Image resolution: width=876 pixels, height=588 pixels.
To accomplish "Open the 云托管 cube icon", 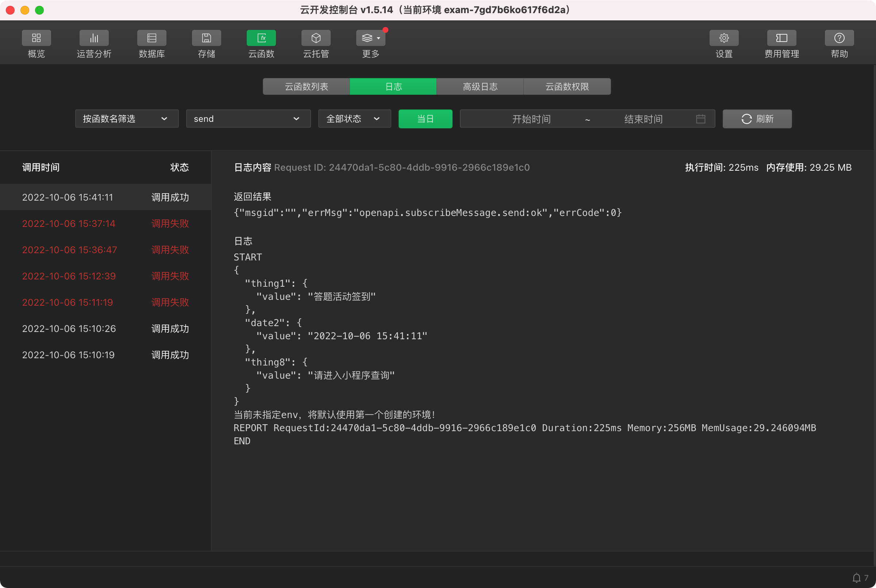I will coord(316,38).
